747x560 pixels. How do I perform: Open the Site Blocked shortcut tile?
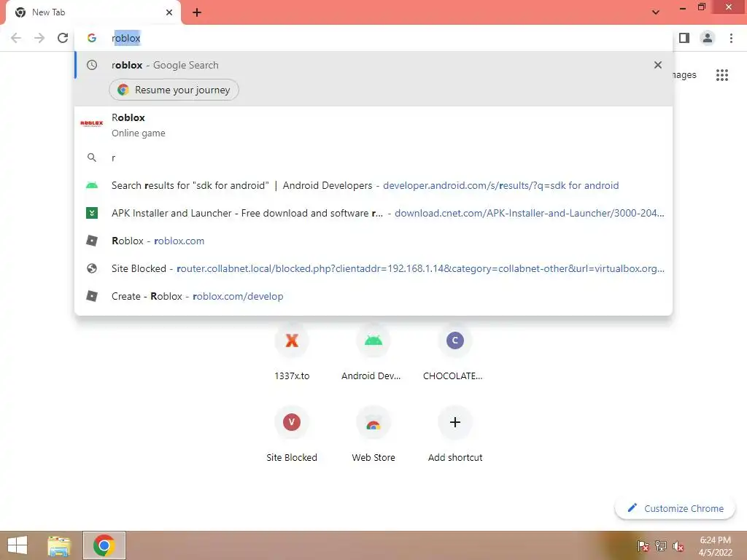click(x=292, y=433)
